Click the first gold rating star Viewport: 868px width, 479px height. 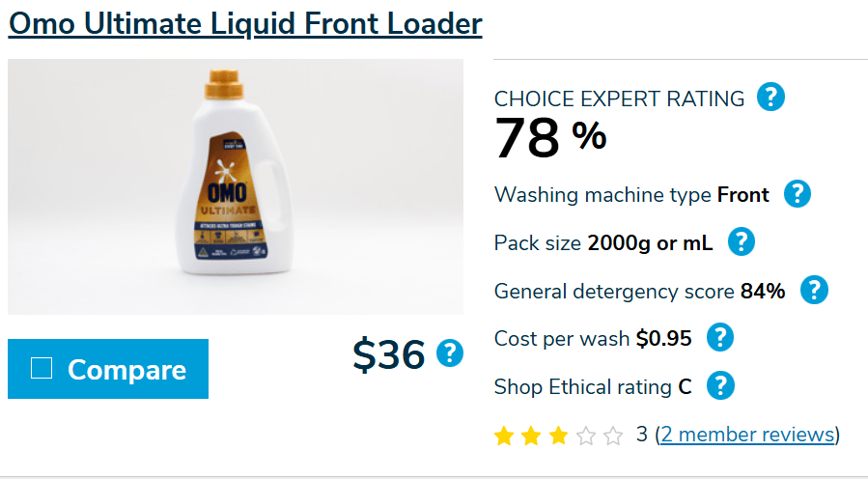(x=503, y=437)
